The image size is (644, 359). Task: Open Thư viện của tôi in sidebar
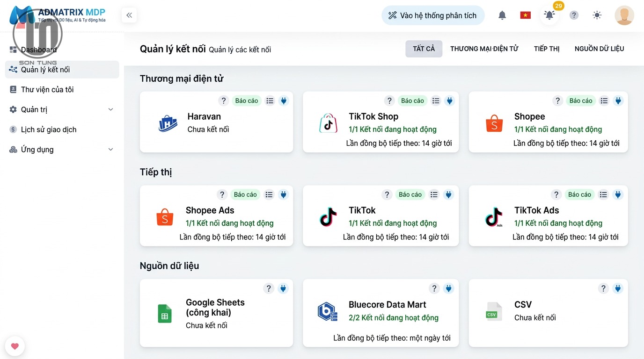pyautogui.click(x=62, y=89)
